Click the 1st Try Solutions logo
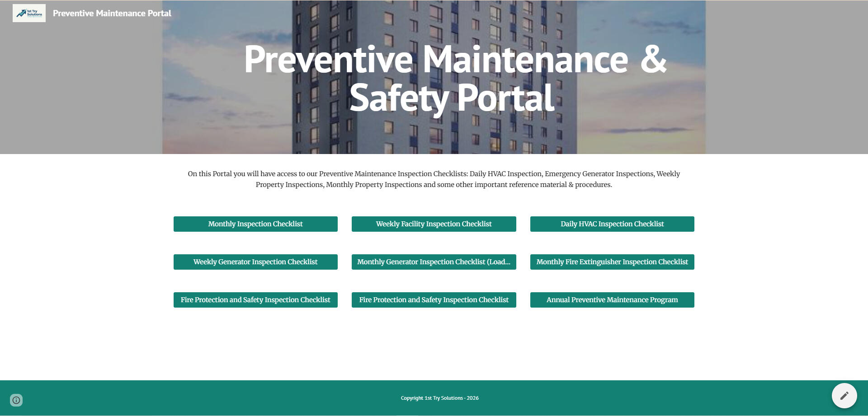 coord(29,13)
